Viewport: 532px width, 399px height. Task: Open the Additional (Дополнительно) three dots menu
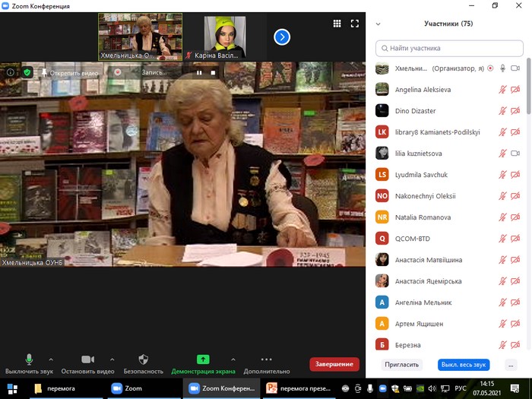(x=267, y=359)
